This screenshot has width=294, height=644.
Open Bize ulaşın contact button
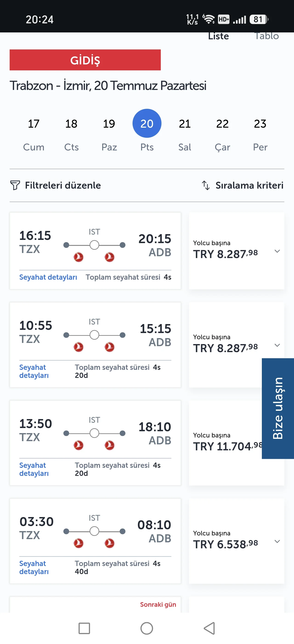278,408
